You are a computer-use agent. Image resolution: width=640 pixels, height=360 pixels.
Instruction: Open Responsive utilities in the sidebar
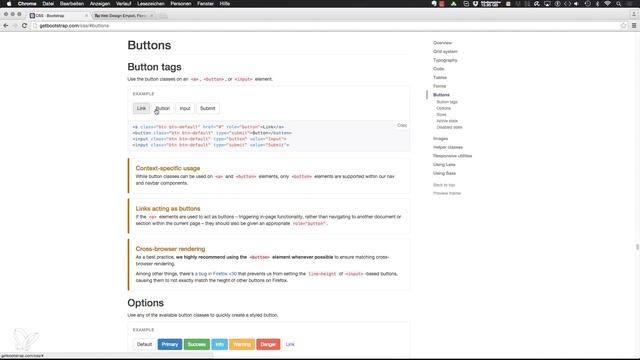(x=452, y=156)
